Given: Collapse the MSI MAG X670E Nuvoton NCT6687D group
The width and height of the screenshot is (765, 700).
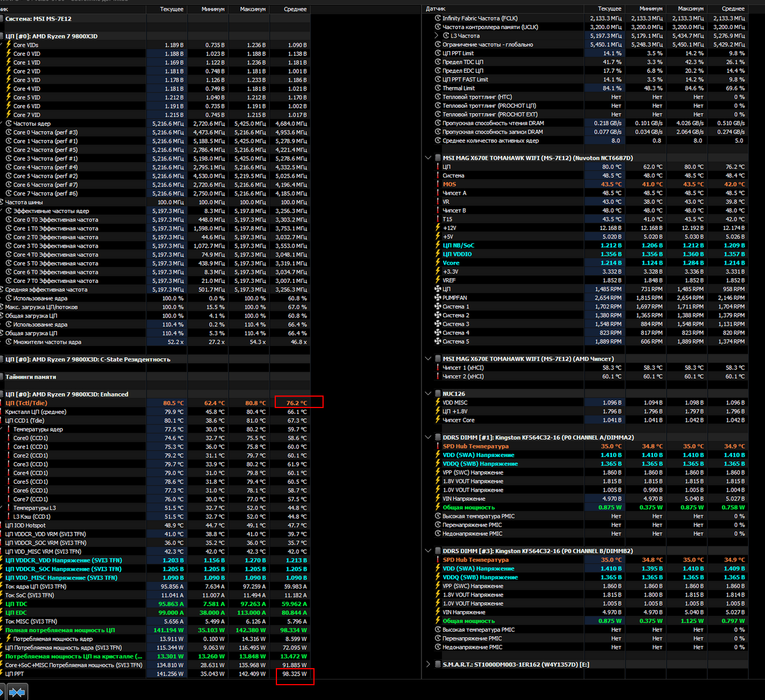Looking at the screenshot, I should (428, 158).
